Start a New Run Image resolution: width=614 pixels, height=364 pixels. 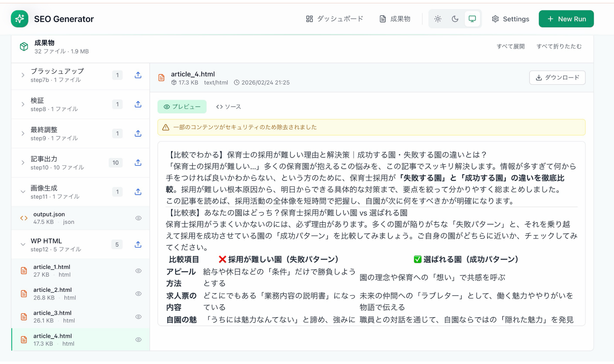[x=566, y=19]
